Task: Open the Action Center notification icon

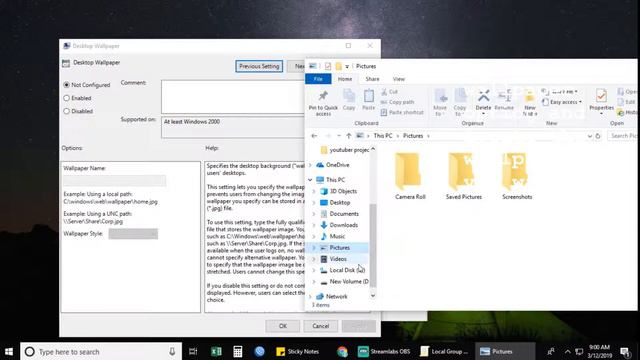Action: click(624, 351)
